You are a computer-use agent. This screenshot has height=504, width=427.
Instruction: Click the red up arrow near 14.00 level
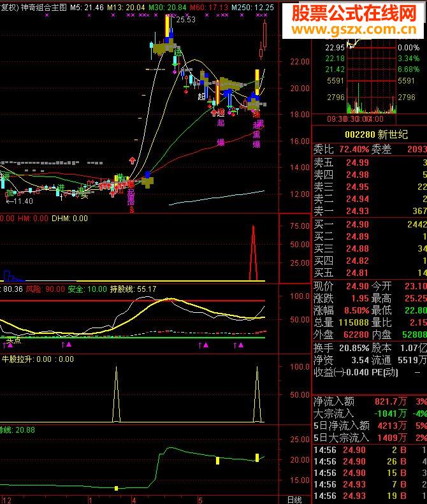[x=132, y=161]
